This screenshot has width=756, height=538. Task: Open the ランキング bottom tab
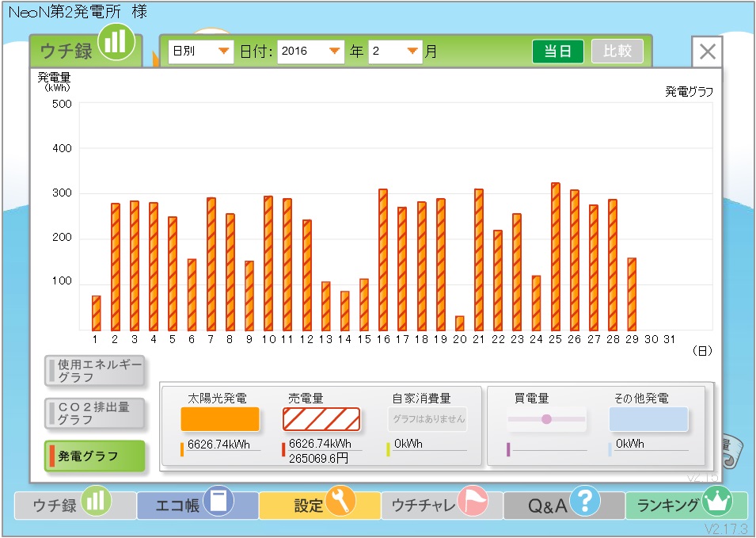coord(686,506)
